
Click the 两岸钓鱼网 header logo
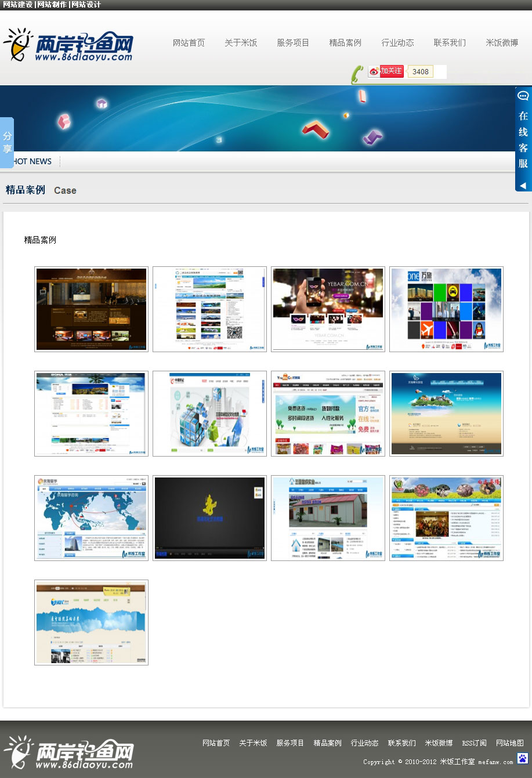(x=68, y=45)
